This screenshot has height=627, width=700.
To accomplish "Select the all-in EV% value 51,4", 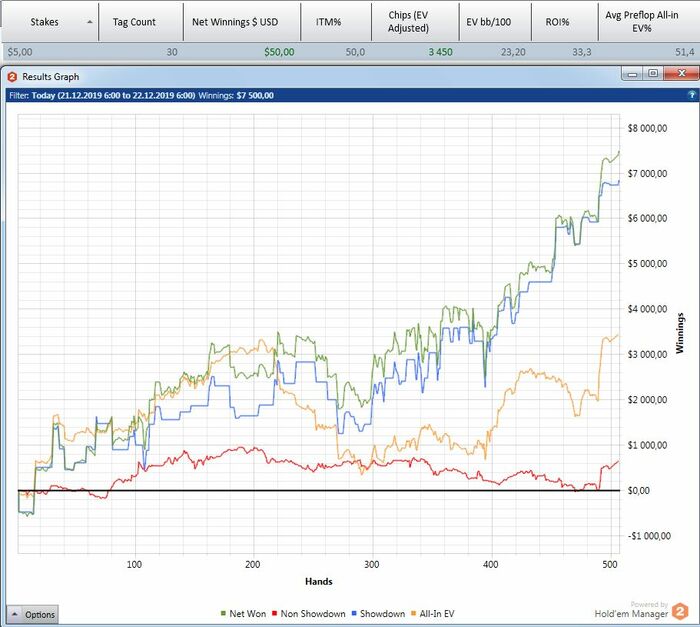I will [684, 52].
